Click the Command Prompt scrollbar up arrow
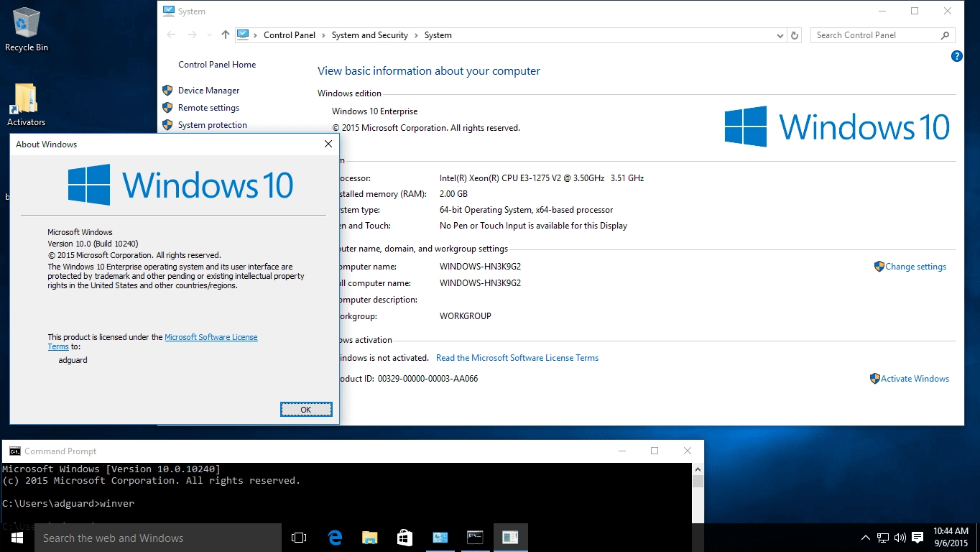Image resolution: width=980 pixels, height=552 pixels. pyautogui.click(x=698, y=469)
